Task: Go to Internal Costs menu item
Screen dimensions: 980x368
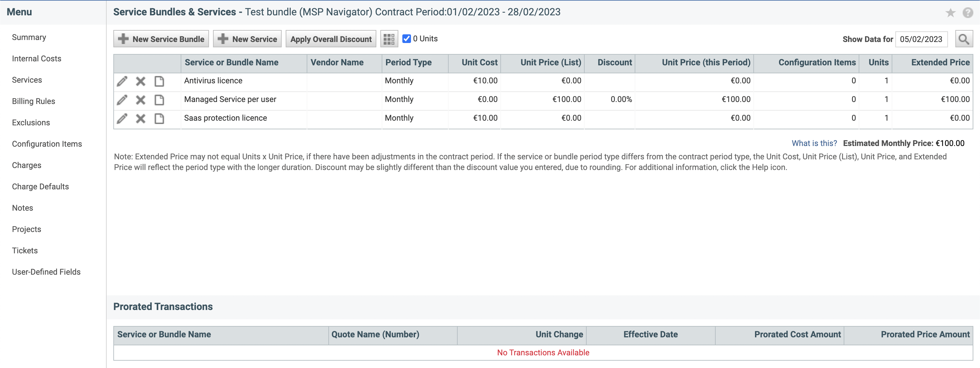Action: click(x=37, y=59)
